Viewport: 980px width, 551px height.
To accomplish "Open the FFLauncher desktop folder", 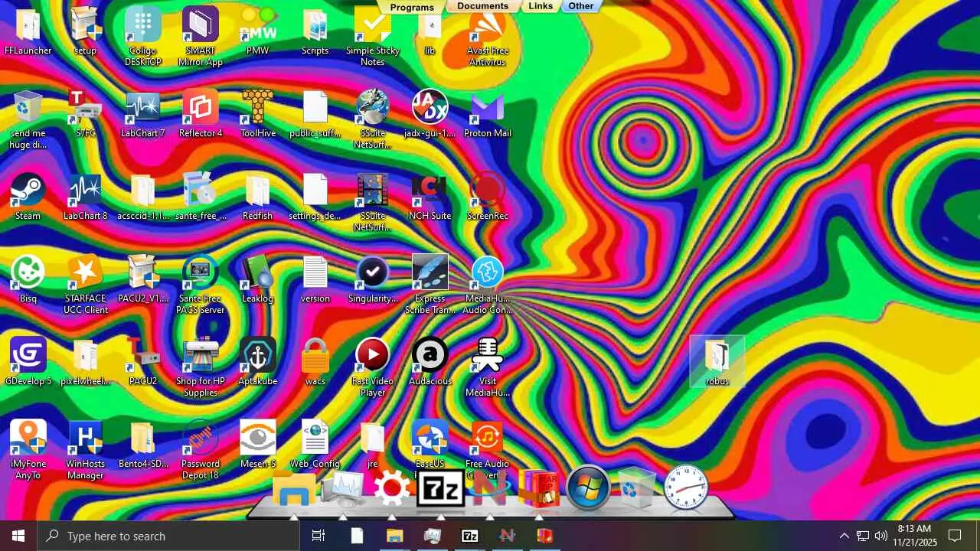I will click(28, 31).
